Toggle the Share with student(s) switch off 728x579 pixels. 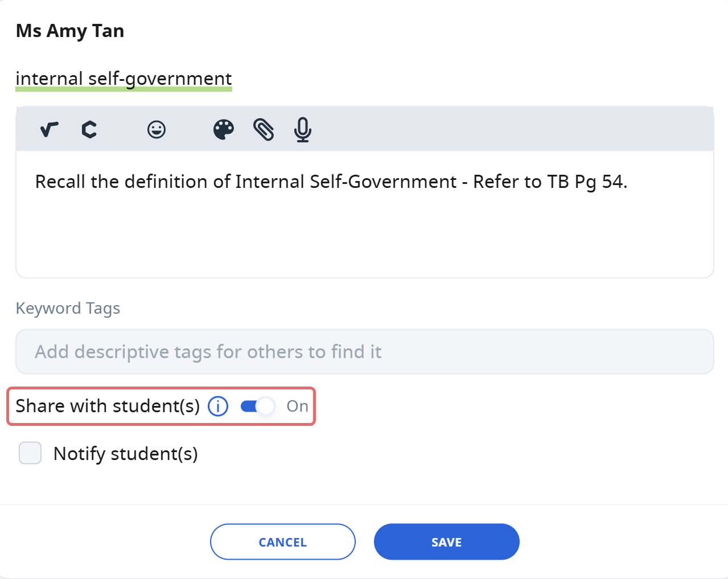pos(258,406)
